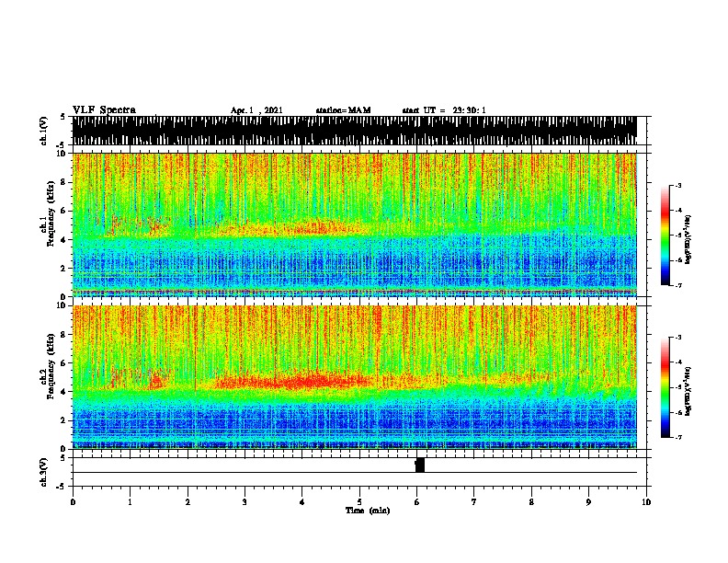Image resolution: width=728 pixels, height=563 pixels.
Task: Click the ch.1 black waveform strip
Action: tap(354, 131)
